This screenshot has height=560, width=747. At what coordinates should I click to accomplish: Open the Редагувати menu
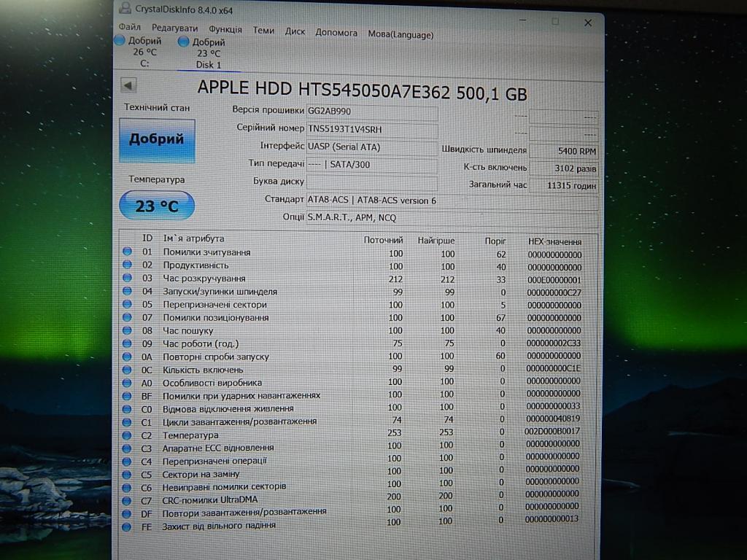click(x=174, y=28)
